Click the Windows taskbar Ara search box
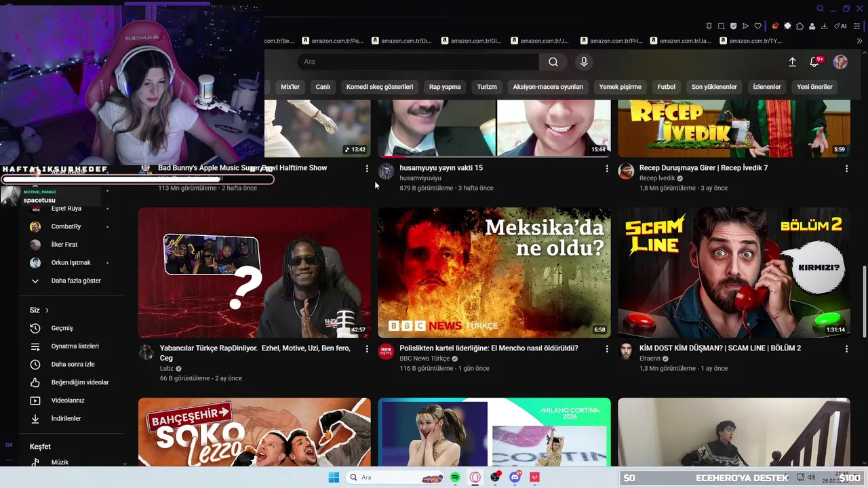The height and width of the screenshot is (488, 868). pyautogui.click(x=396, y=477)
